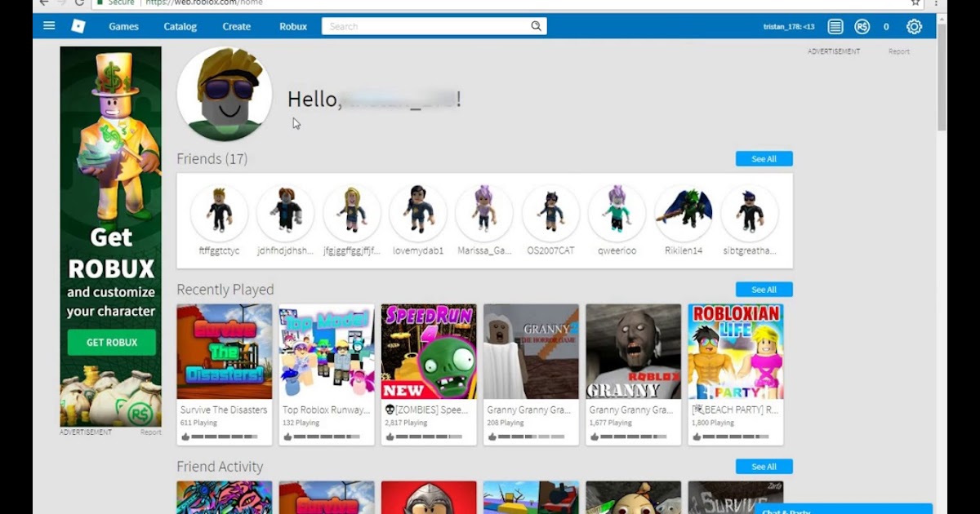Open the Create menu
This screenshot has height=514, width=980.
point(237,26)
